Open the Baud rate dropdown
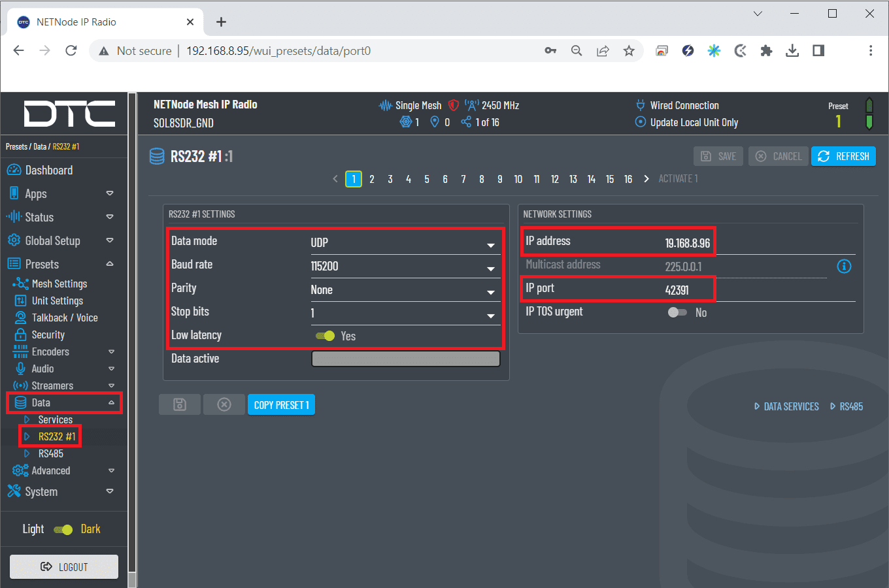Screen dimensions: 889x588 tap(405, 267)
